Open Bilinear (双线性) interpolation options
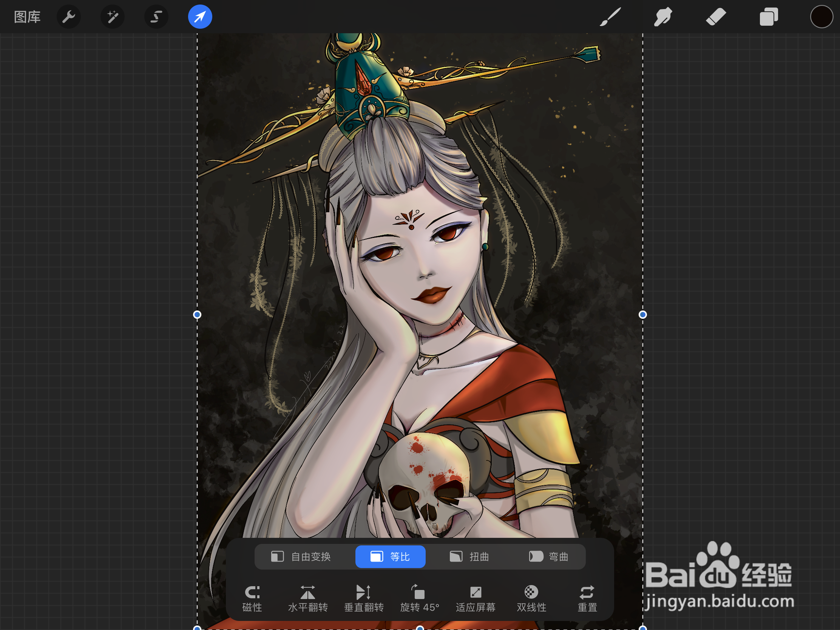Image resolution: width=840 pixels, height=630 pixels. pyautogui.click(x=531, y=599)
